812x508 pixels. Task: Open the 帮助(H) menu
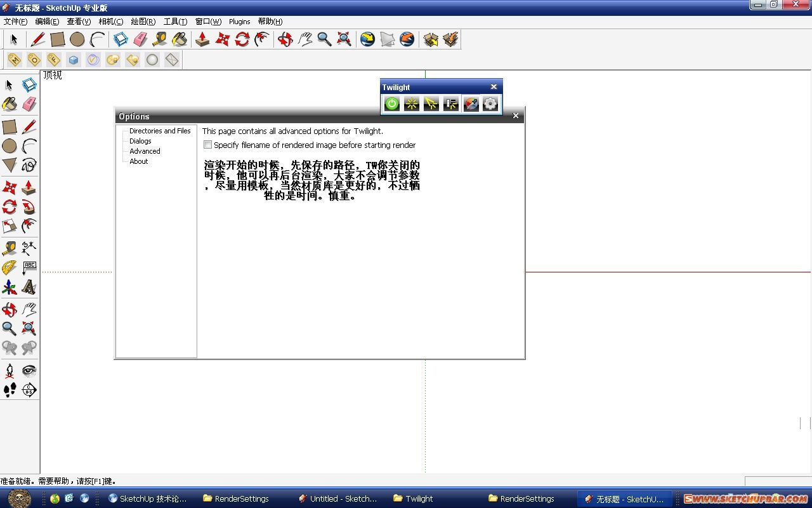coord(270,22)
